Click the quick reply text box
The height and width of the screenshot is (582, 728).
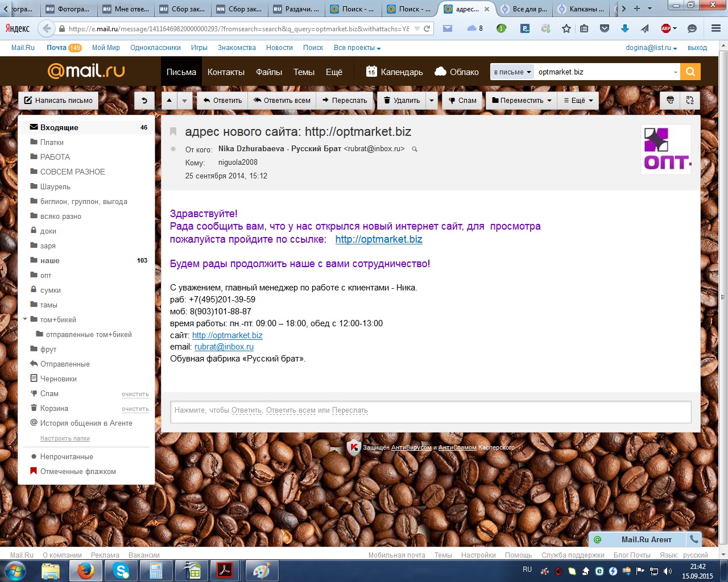coord(431,410)
